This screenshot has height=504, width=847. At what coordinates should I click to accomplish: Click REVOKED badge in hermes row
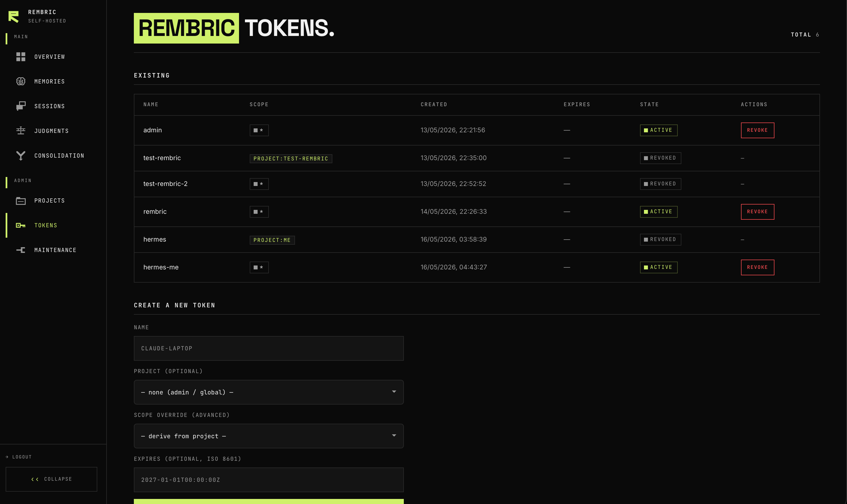point(660,239)
